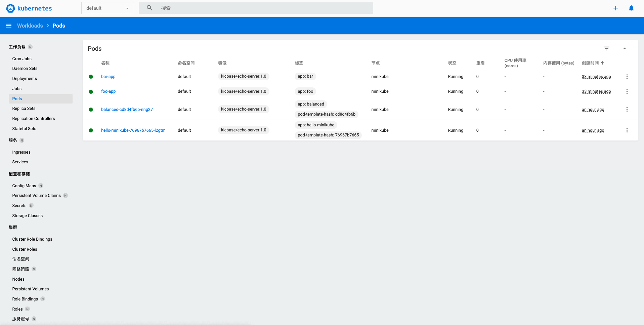
Task: Sort by creation time arrow icon
Action: pos(602,63)
